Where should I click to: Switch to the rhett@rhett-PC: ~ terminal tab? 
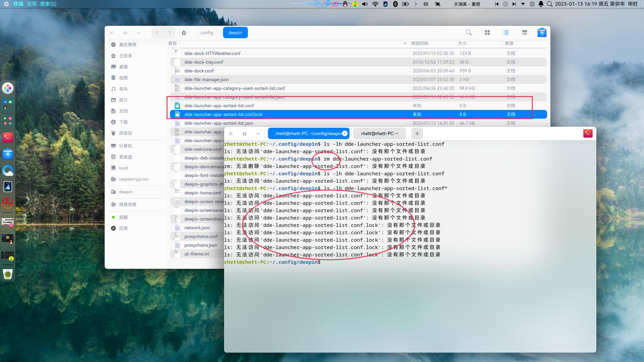point(379,133)
